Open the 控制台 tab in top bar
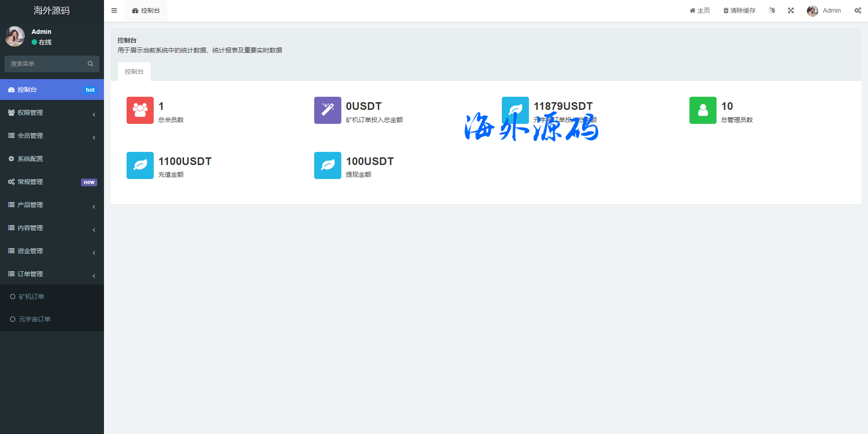The image size is (868, 434). (146, 10)
